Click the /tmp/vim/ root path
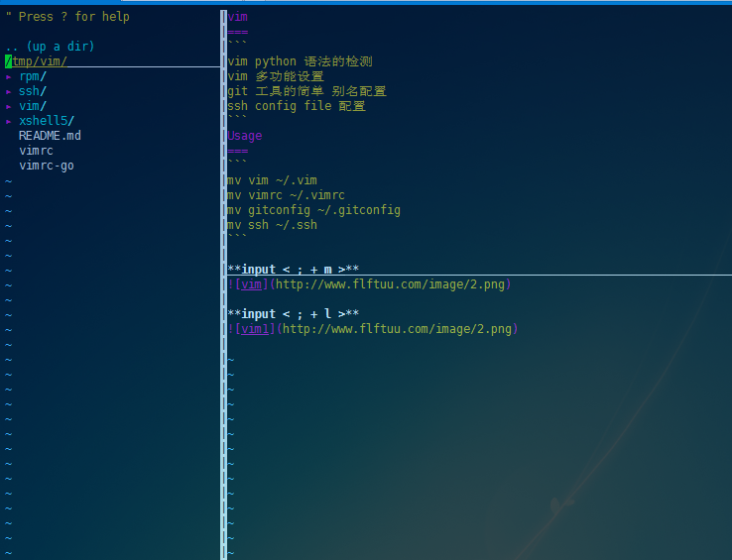This screenshot has height=560, width=732. point(37,61)
